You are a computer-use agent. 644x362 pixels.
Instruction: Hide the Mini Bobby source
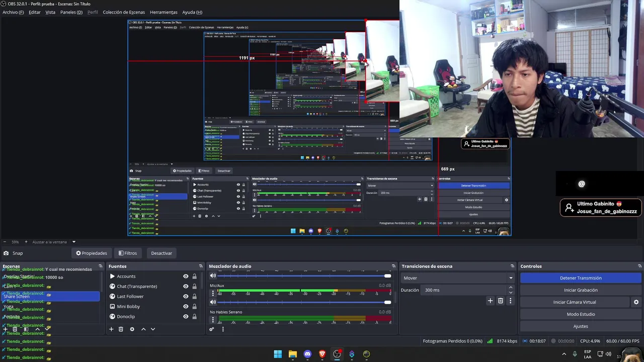[186, 306]
